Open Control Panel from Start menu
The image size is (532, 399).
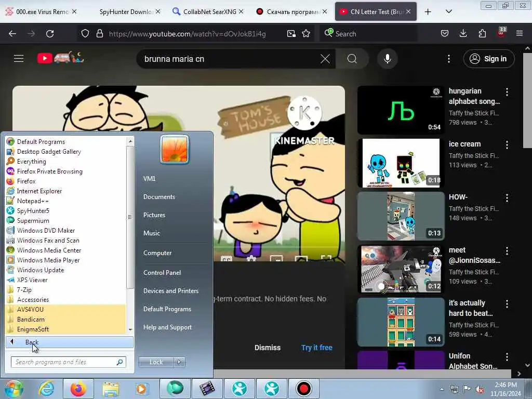pos(162,272)
